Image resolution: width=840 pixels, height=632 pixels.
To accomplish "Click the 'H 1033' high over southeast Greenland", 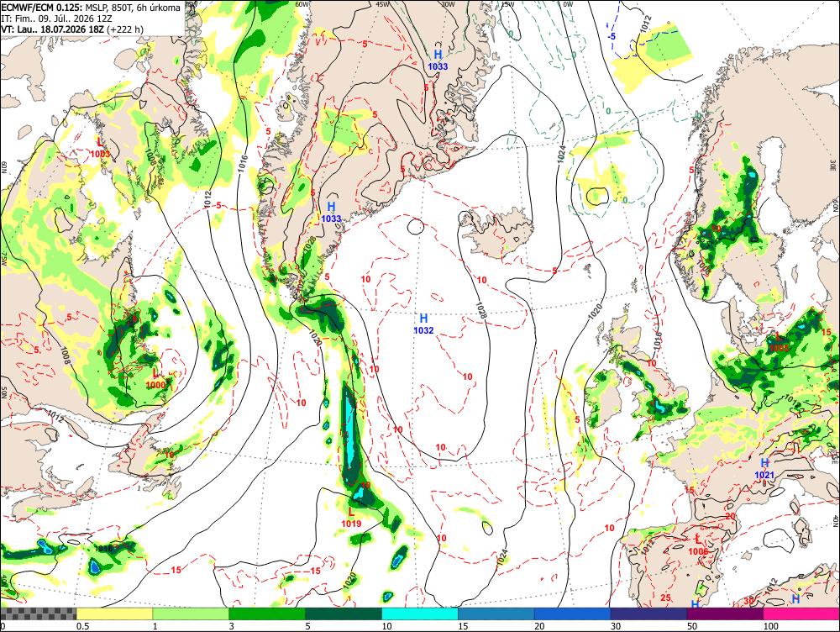I will click(331, 213).
